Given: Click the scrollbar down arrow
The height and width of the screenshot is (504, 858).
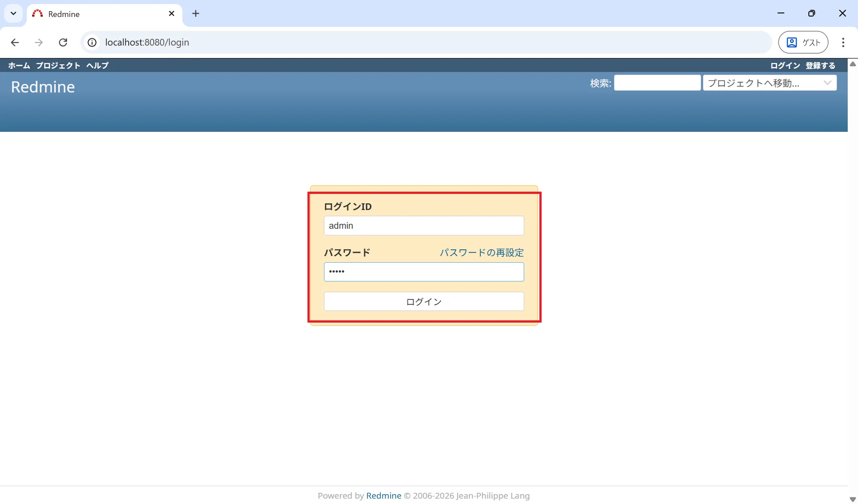Looking at the screenshot, I should coord(853,499).
